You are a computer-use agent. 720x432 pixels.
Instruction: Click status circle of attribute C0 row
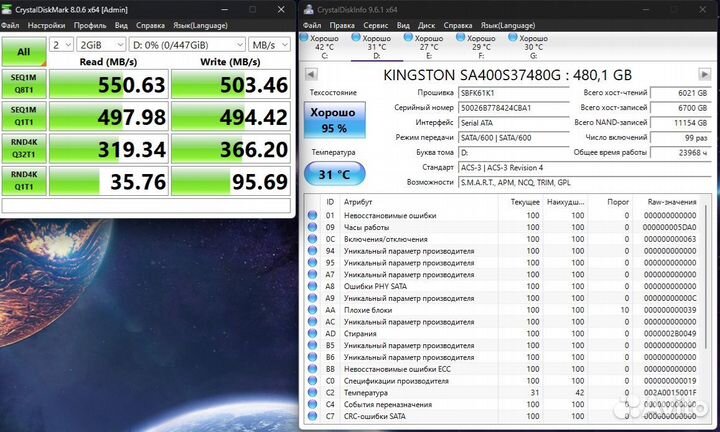(x=312, y=381)
